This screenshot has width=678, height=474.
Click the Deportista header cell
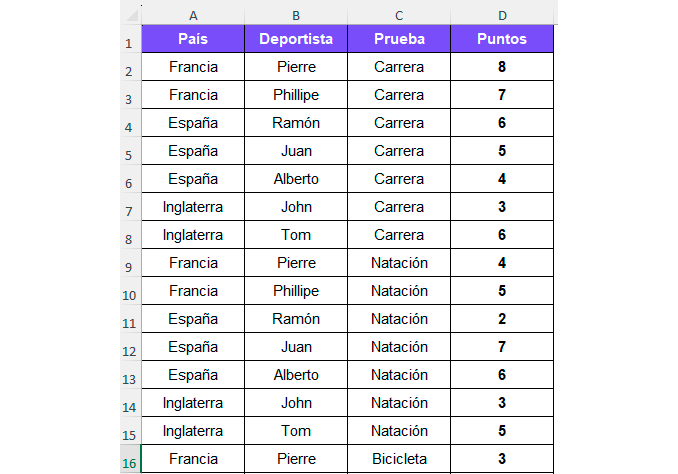tap(296, 39)
